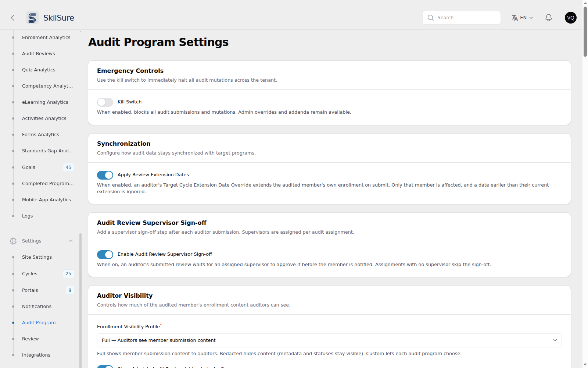Click the Cycles count badge 25
Image resolution: width=588 pixels, height=368 pixels.
[x=68, y=274]
